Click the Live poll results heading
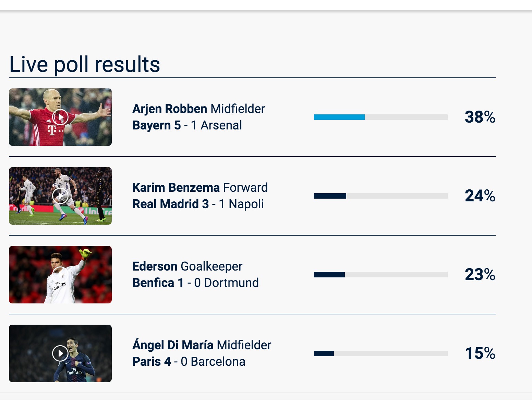Viewport: 532px width, 400px height. 85,64
